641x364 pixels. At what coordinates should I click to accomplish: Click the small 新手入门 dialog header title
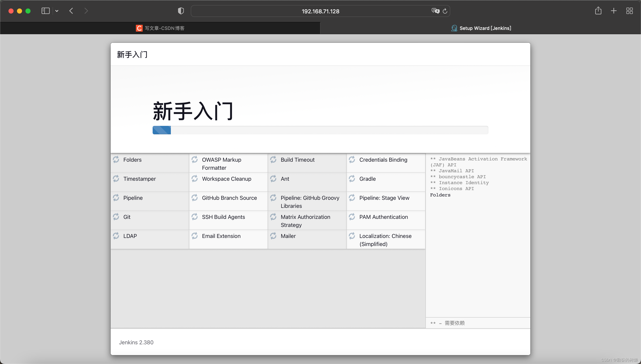(x=132, y=54)
